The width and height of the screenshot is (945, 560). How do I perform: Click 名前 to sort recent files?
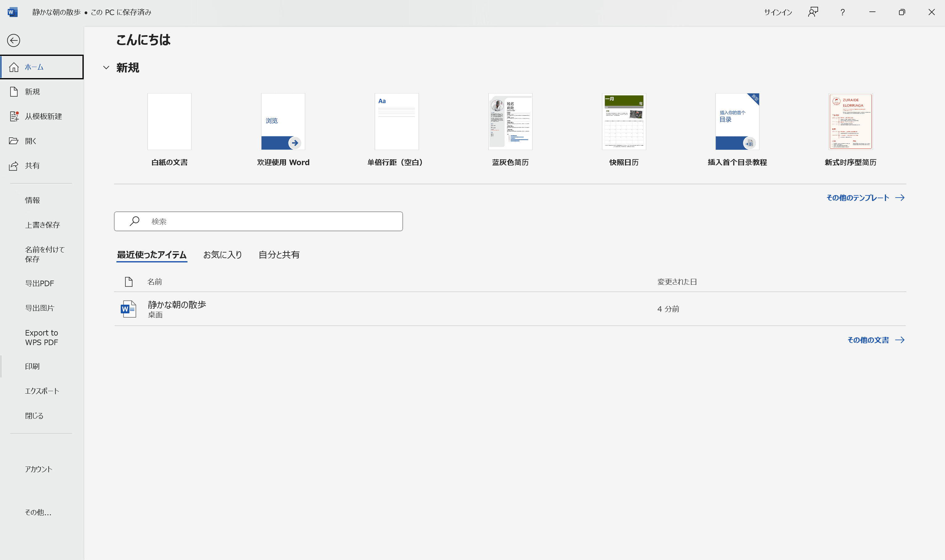pyautogui.click(x=155, y=282)
